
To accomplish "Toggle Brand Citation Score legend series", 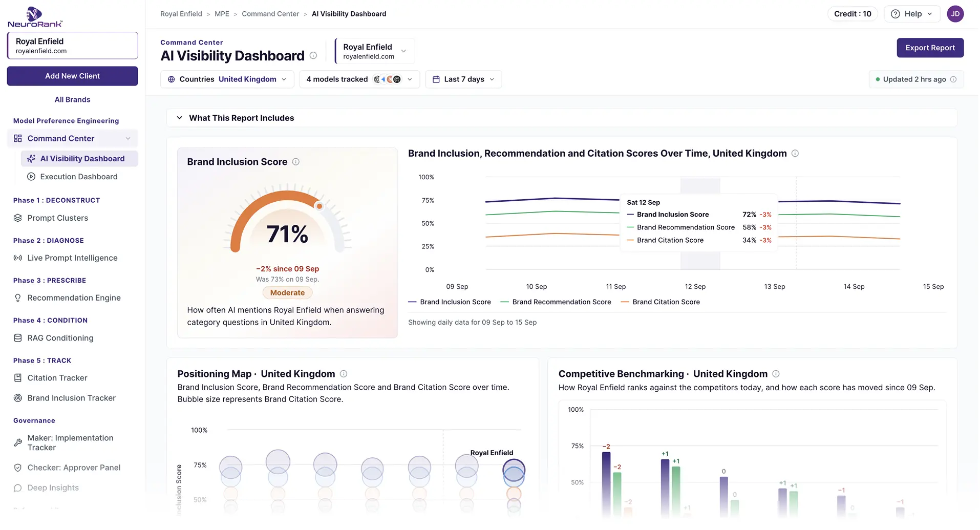I will pos(660,302).
